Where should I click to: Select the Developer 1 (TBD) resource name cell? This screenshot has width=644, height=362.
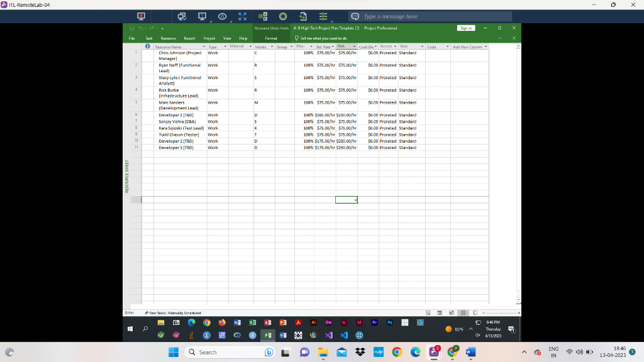pyautogui.click(x=180, y=115)
